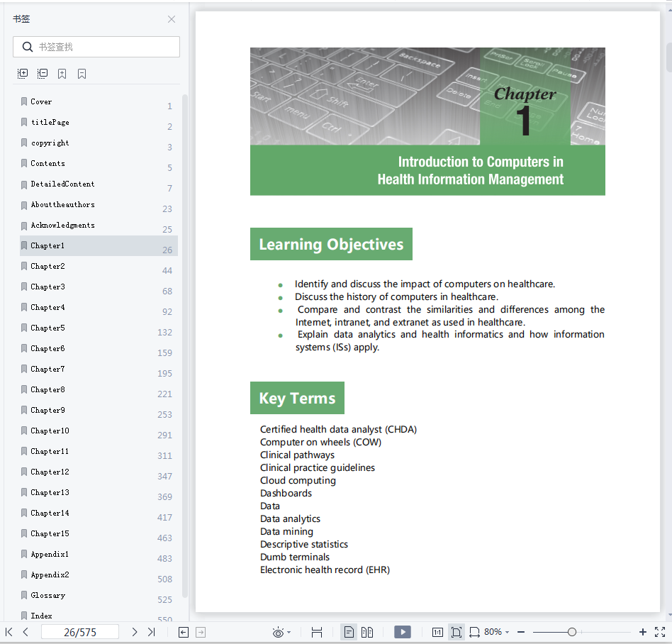Viewport: 672px width, 644px height.
Task: Go back to previous view
Action: pyautogui.click(x=184, y=632)
